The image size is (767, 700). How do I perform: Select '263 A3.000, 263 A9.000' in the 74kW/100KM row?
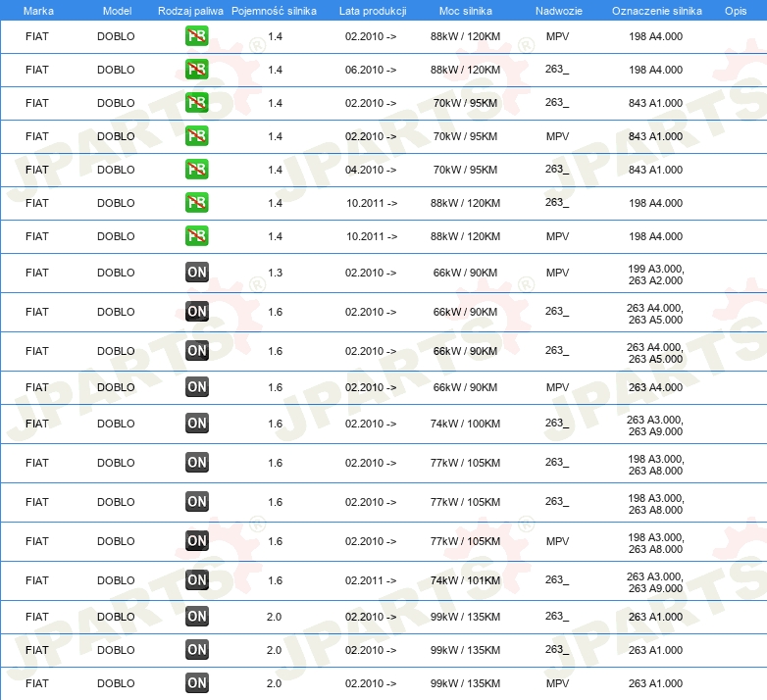click(655, 425)
